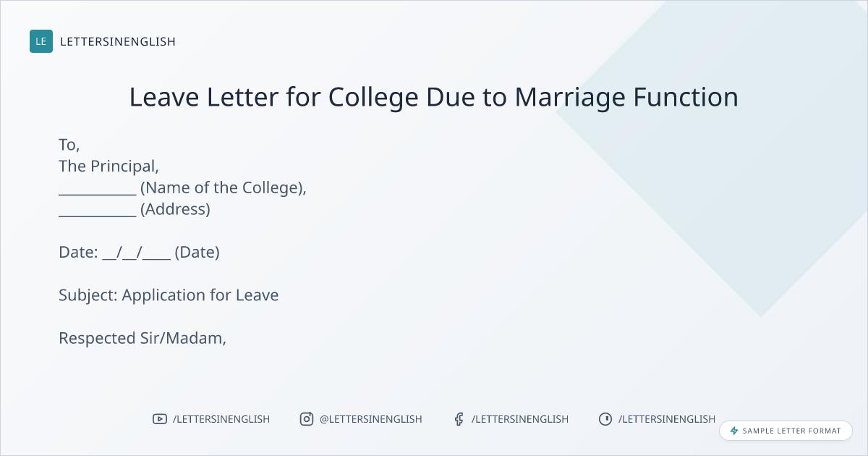Open the LETTERSINENGLISH brand name in the header
This screenshot has width=868, height=456.
(x=118, y=41)
